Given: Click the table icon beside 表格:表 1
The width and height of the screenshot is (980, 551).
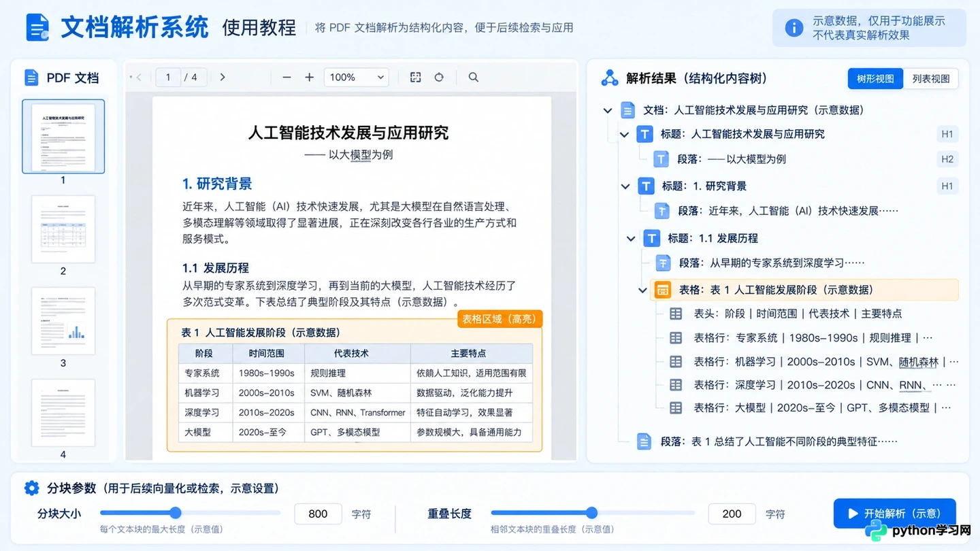Looking at the screenshot, I should point(662,290).
